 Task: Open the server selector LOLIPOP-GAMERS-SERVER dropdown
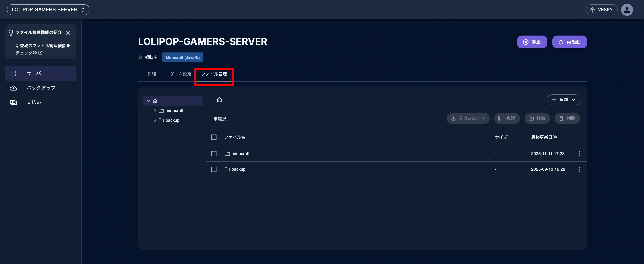pos(48,10)
